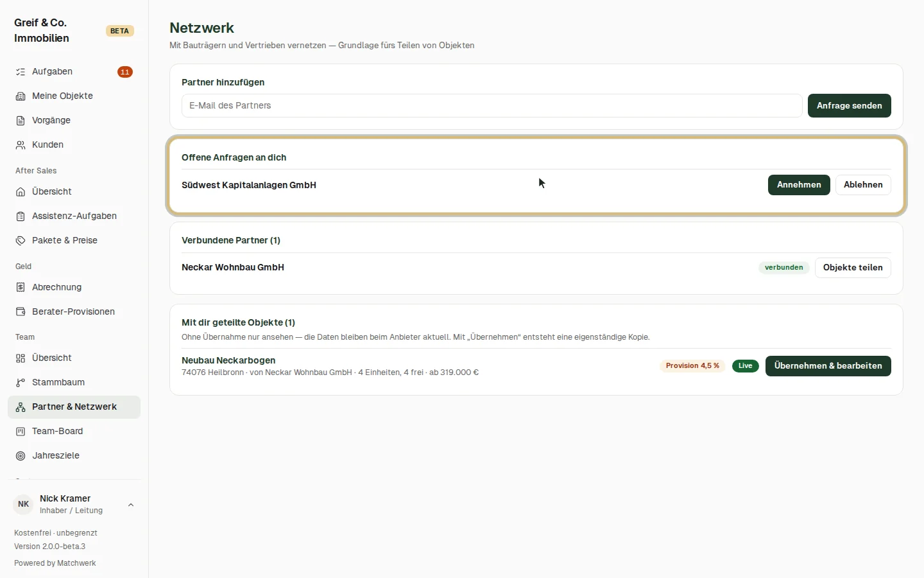This screenshot has width=924, height=578.
Task: Click the BETA label
Action: point(119,31)
